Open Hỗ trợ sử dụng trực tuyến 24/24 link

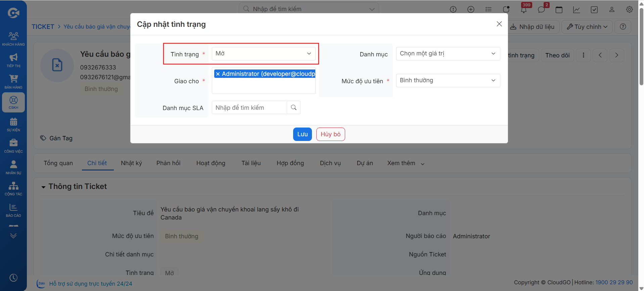[91, 284]
